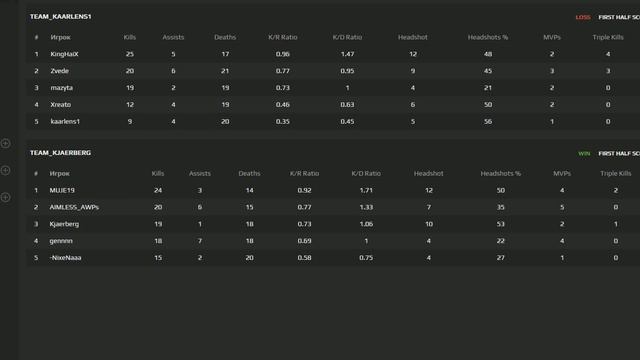Sort TEAM_KJAERBERG table by Assists header
This screenshot has height=360, width=640.
click(x=200, y=173)
